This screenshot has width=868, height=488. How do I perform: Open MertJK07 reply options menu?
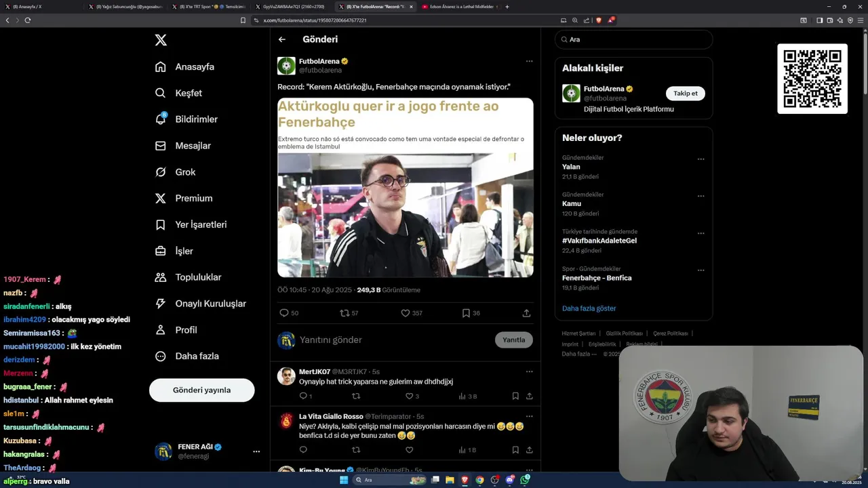(529, 371)
